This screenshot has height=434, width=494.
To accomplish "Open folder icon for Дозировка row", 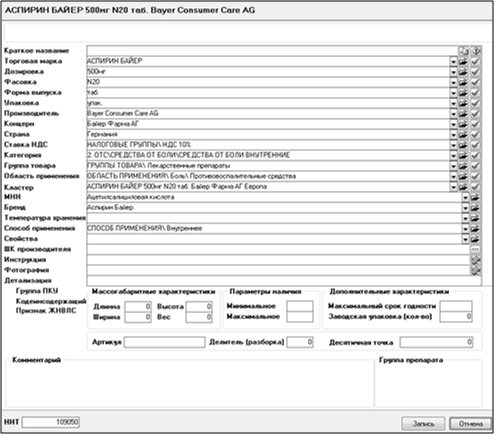I will click(x=463, y=72).
